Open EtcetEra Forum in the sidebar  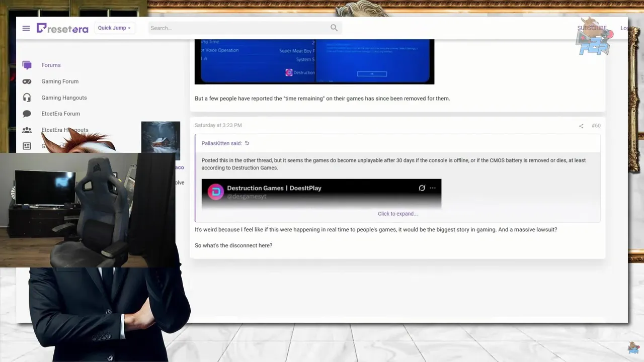pos(60,114)
